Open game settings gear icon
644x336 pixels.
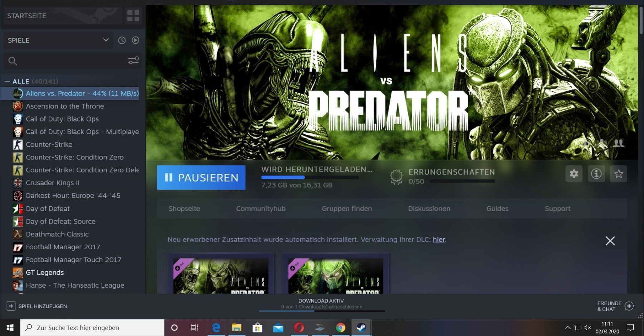[x=574, y=174]
